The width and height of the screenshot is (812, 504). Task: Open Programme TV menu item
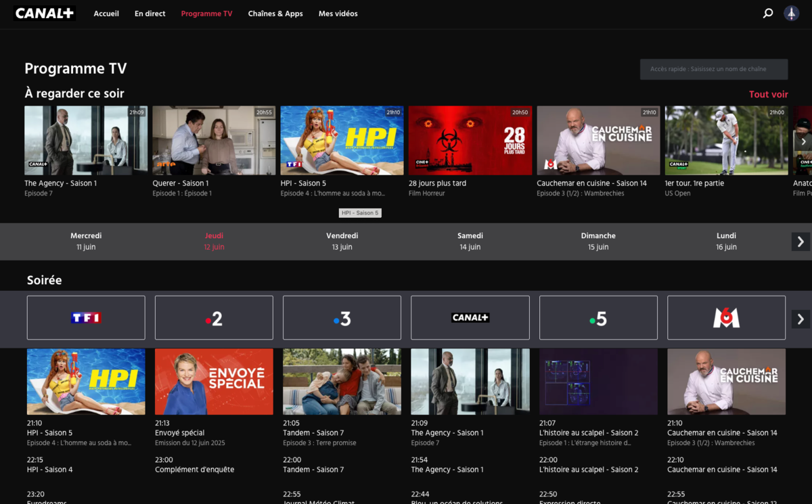206,14
